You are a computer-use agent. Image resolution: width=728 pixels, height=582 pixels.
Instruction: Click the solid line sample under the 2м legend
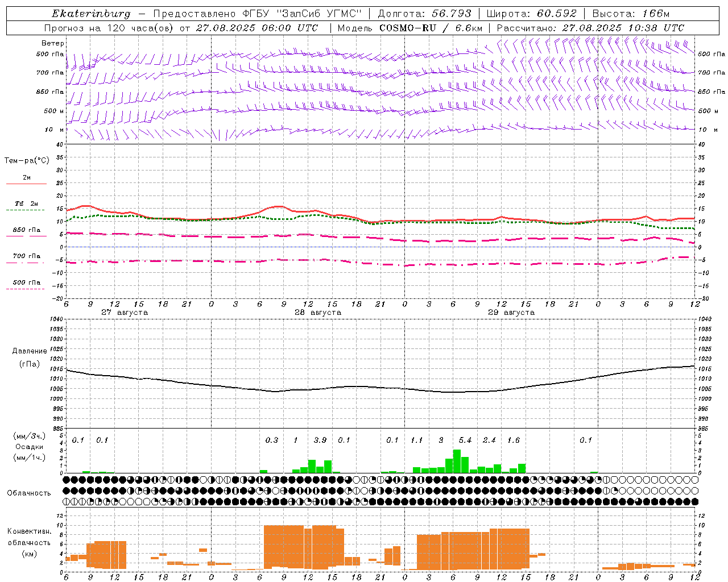(26, 184)
